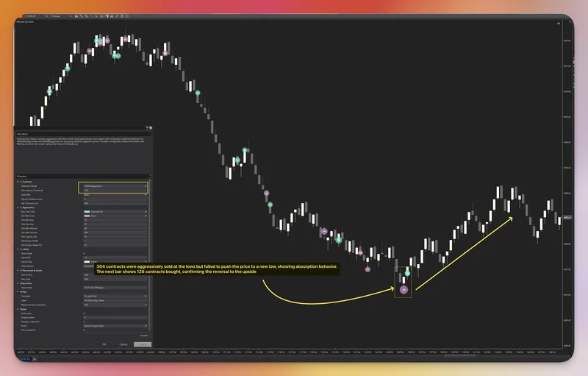Open the Buy Orb Color dropdown arrow

coord(146,212)
